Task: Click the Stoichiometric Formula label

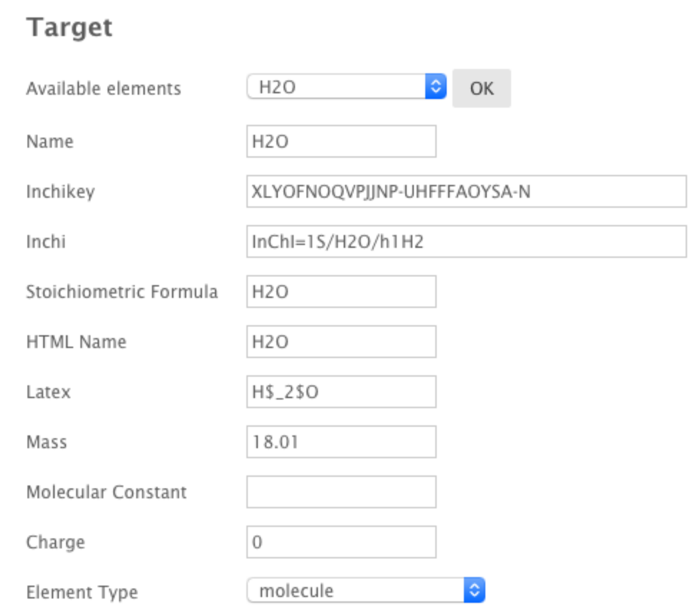Action: point(122,292)
